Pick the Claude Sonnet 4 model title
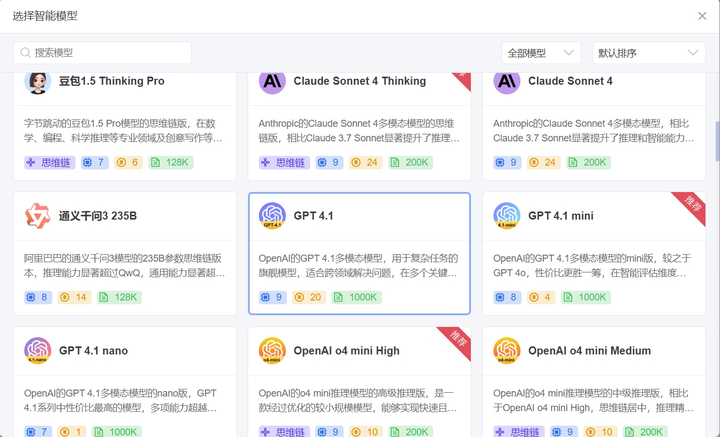This screenshot has width=720, height=437. (570, 81)
